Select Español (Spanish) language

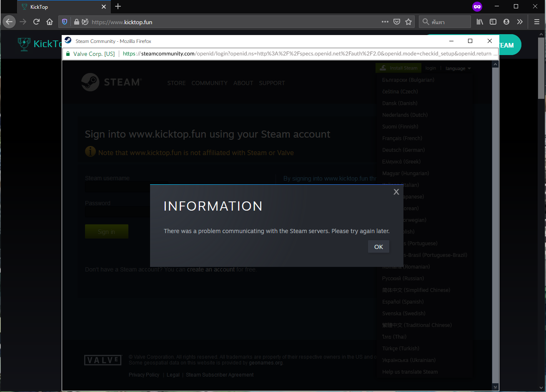(x=403, y=302)
